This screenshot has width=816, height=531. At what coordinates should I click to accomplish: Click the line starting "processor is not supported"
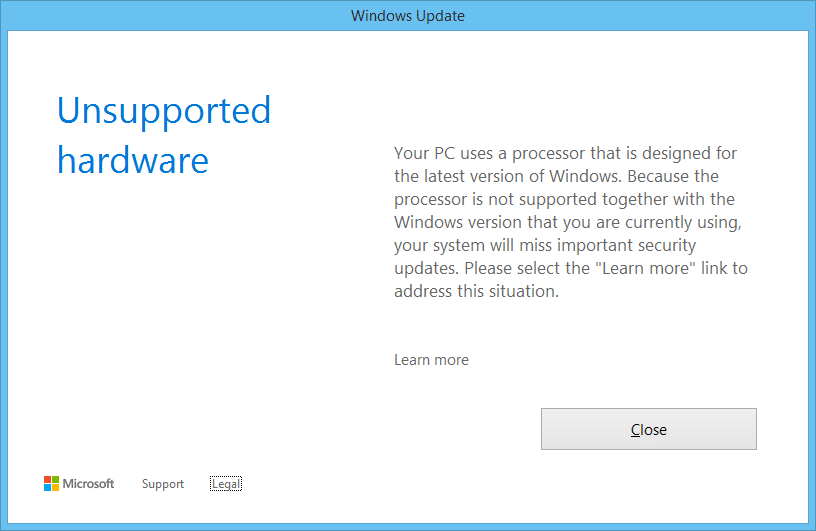click(x=564, y=199)
